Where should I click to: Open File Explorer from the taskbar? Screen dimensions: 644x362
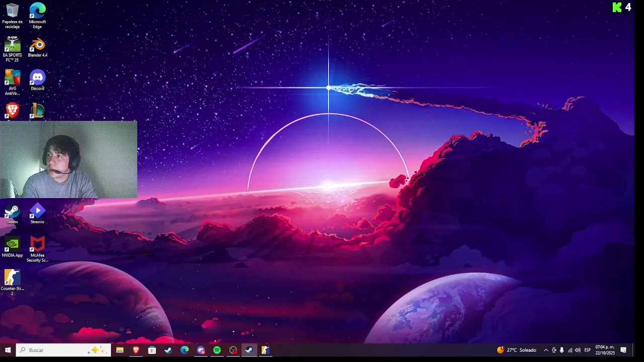click(x=120, y=350)
